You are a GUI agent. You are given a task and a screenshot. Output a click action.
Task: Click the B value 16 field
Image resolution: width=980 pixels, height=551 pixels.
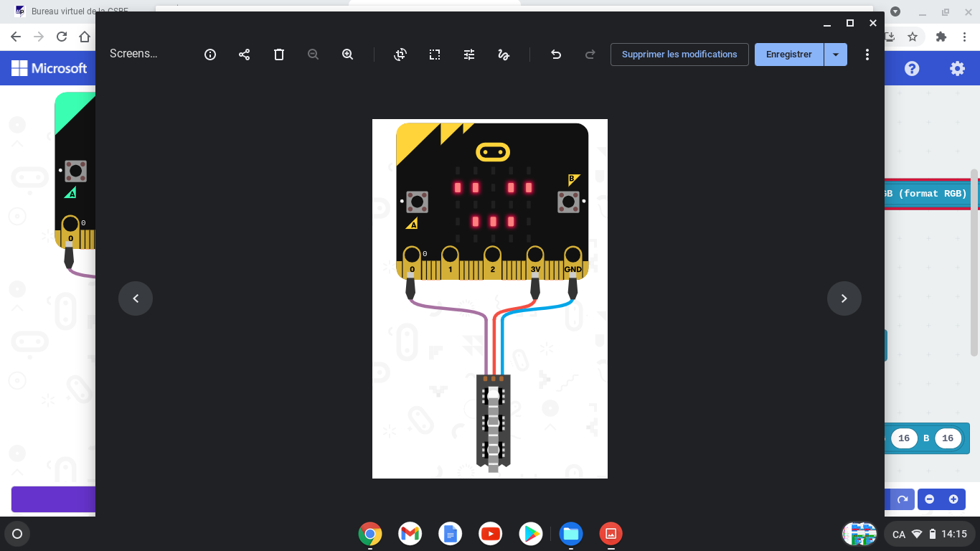pos(948,438)
